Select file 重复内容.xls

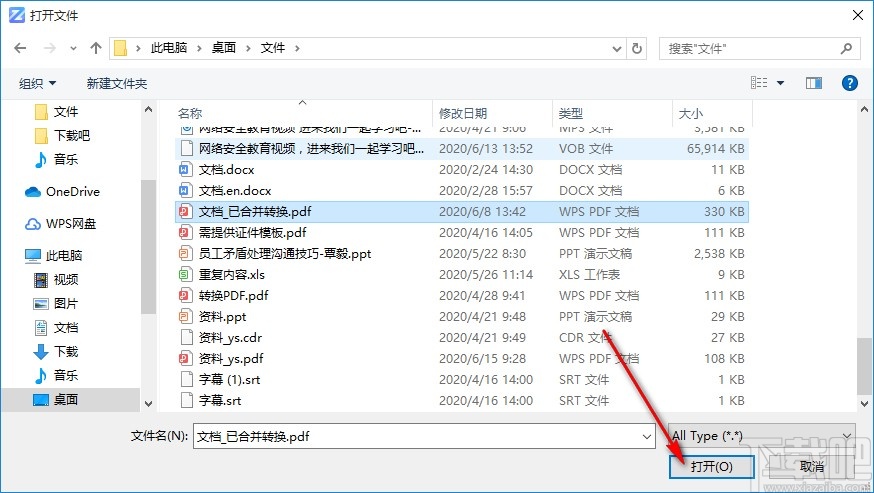tap(462, 274)
